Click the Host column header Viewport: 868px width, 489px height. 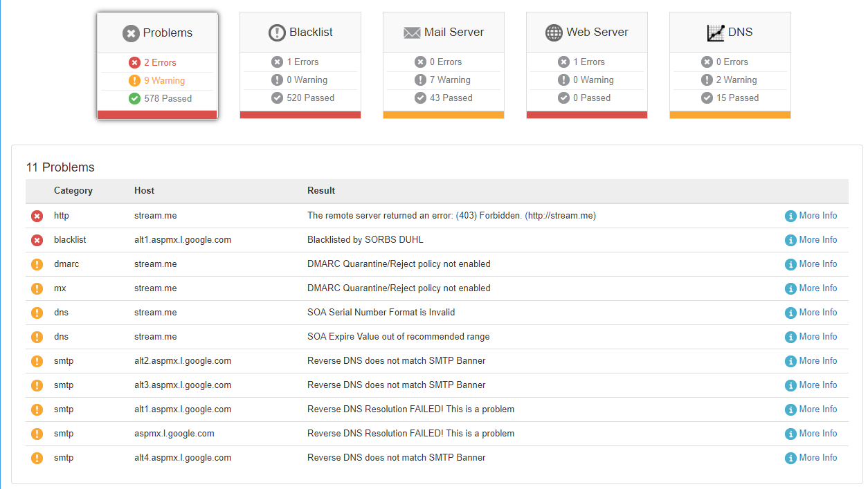click(145, 191)
